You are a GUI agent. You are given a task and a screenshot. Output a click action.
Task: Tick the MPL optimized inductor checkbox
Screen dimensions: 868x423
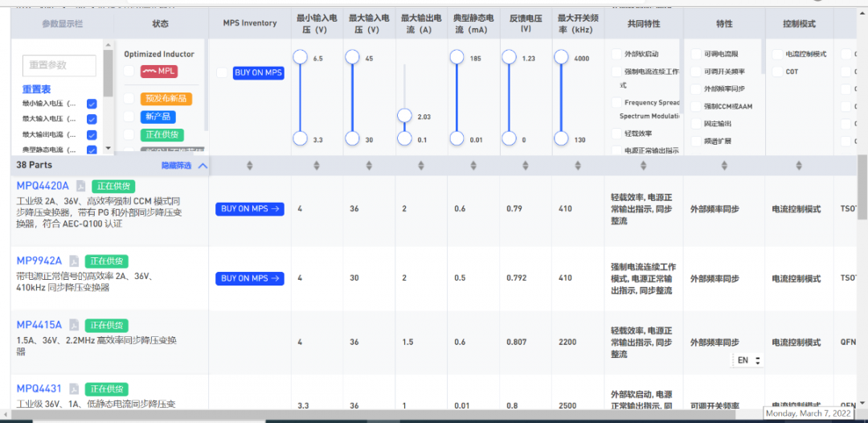129,71
